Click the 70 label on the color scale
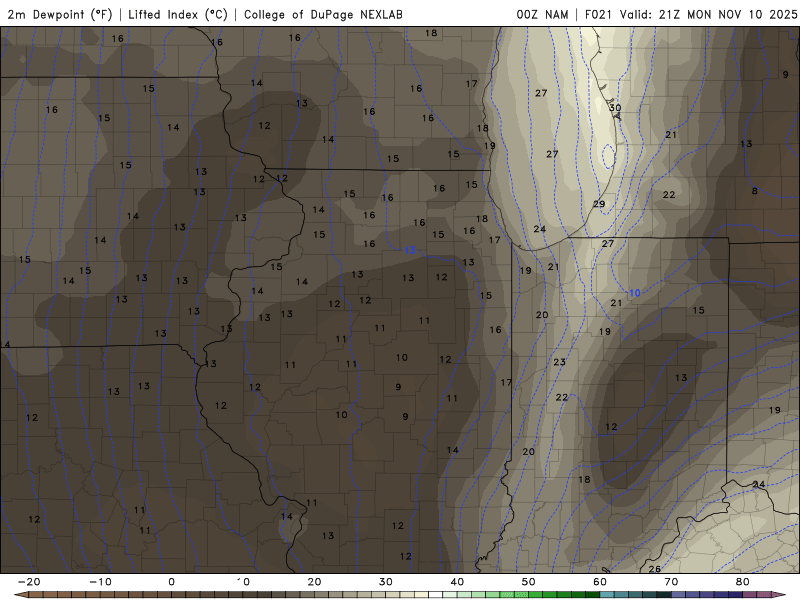Image resolution: width=800 pixels, height=600 pixels. coord(671,582)
